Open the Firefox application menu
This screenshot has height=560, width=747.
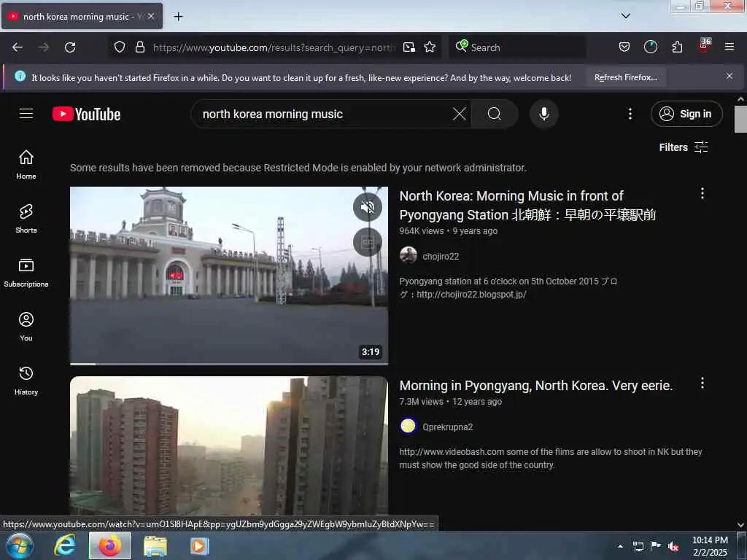click(729, 47)
